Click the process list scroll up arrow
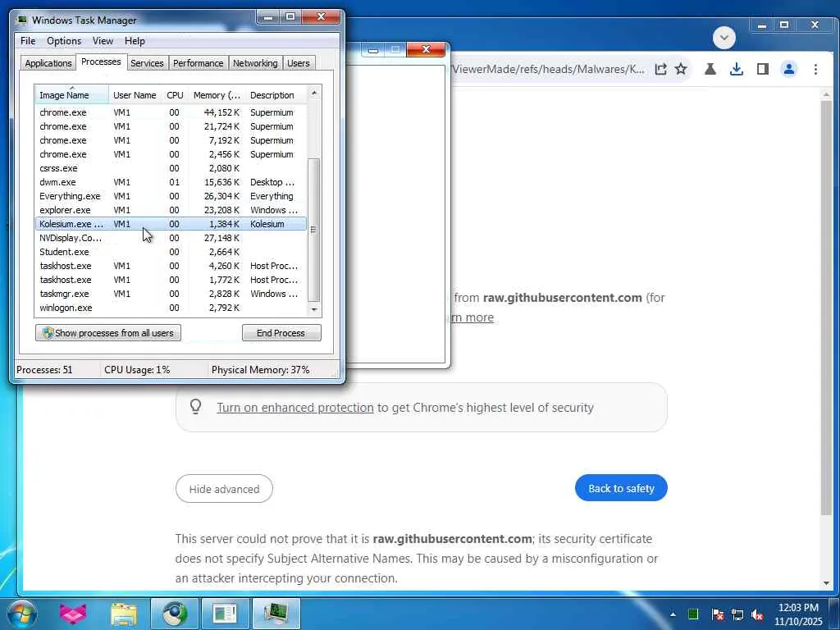The image size is (840, 630). [x=314, y=94]
